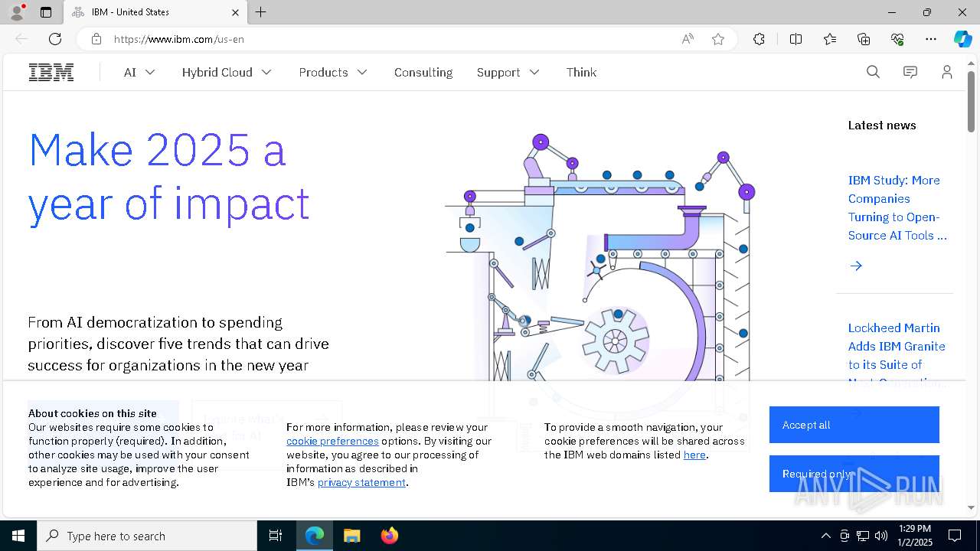The image size is (980, 551).
Task: Click arrow under IBM Study news item
Action: (856, 266)
